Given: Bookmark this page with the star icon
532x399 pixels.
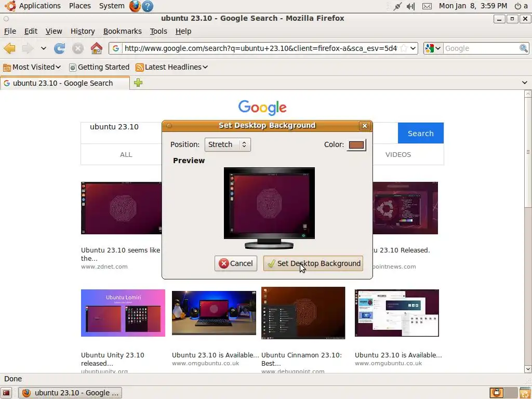Looking at the screenshot, I should (x=403, y=48).
